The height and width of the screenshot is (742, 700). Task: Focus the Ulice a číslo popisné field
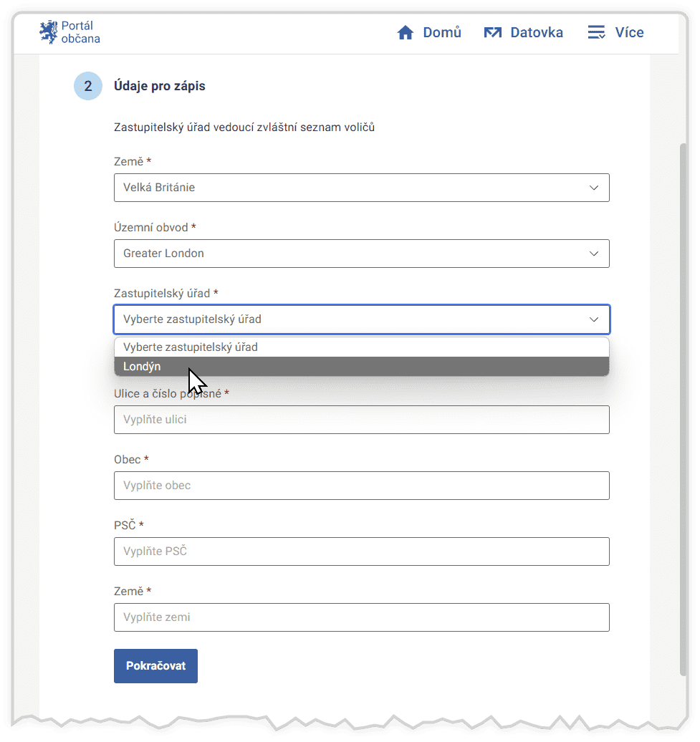pos(361,420)
